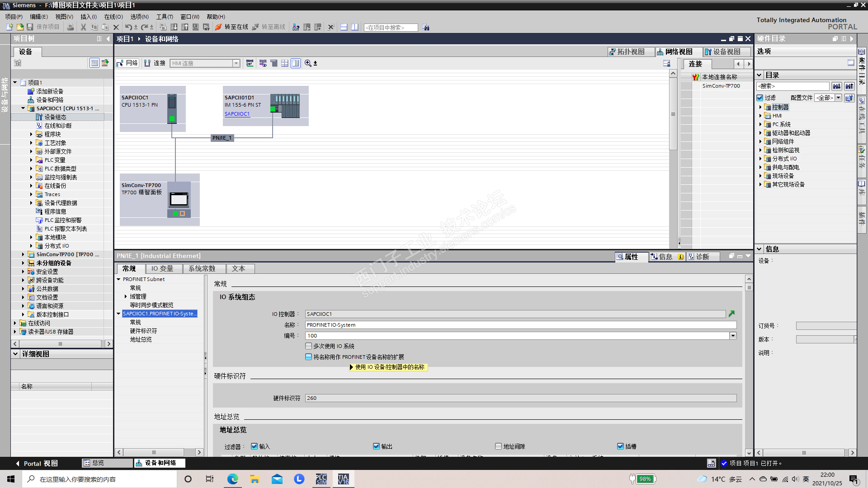This screenshot has width=868, height=488.
Task: Open the 在线(O) menu
Action: 113,17
